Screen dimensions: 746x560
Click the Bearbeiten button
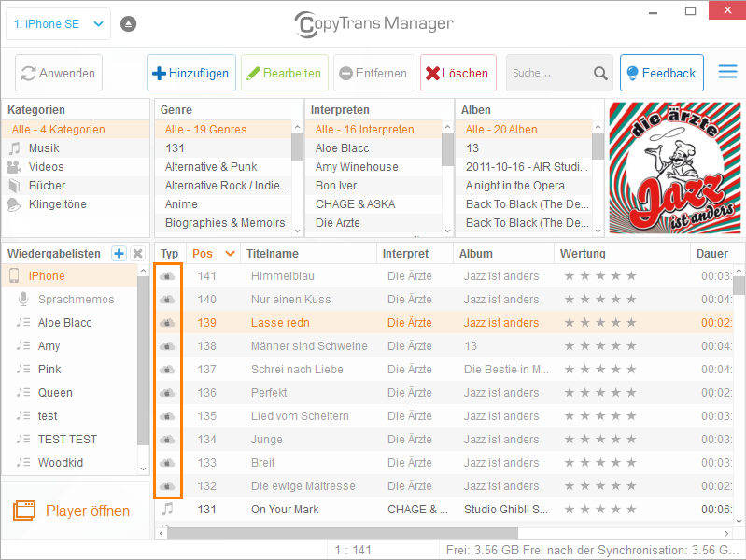click(284, 73)
